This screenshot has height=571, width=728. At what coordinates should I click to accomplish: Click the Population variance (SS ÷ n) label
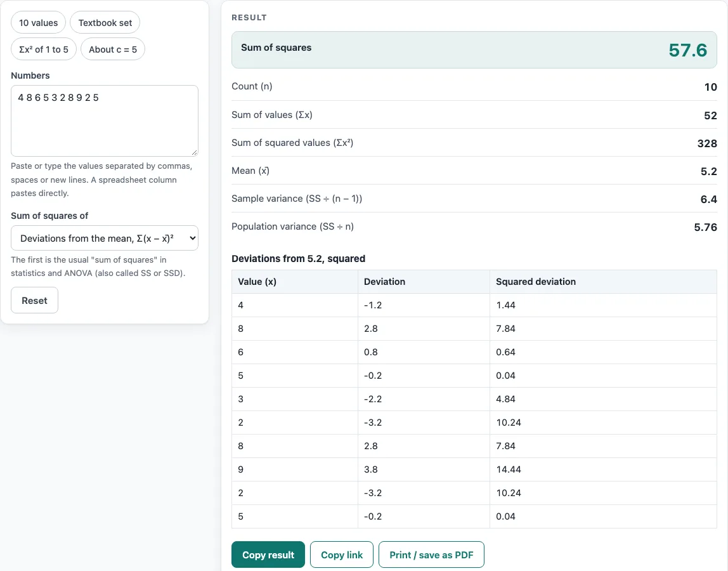coord(292,226)
